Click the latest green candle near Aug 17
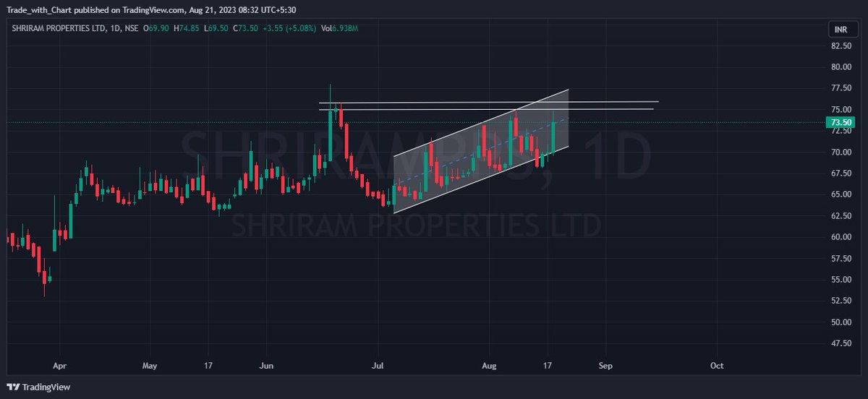 point(553,134)
